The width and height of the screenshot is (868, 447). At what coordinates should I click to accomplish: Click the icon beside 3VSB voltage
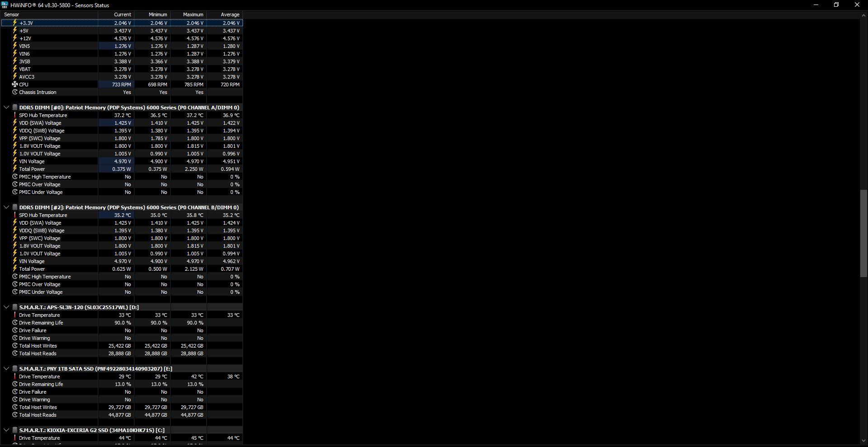point(15,61)
